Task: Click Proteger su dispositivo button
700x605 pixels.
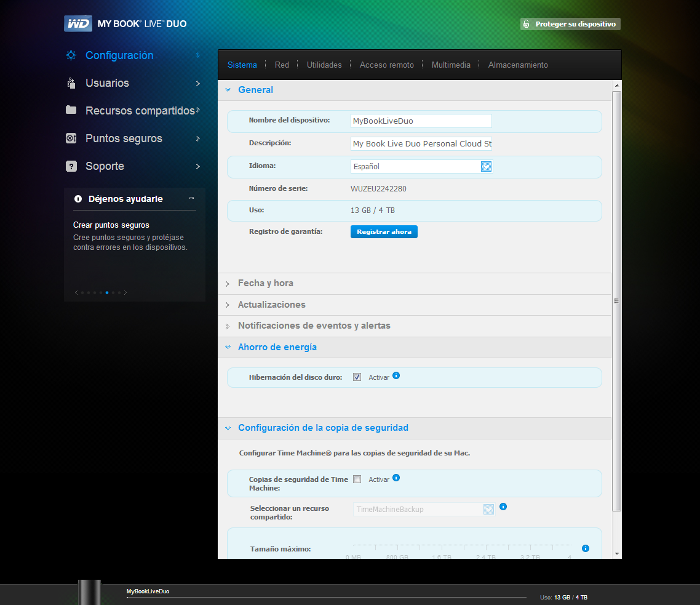Action: coord(570,24)
